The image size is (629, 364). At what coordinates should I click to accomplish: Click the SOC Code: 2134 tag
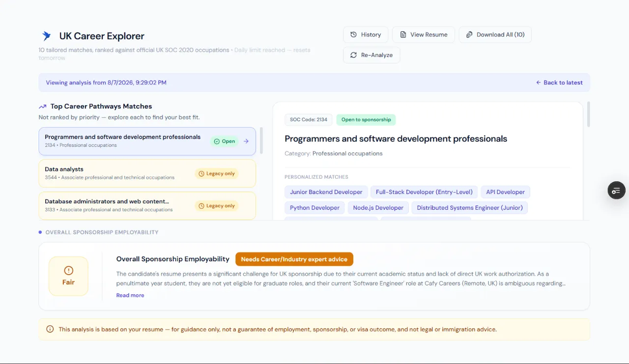(309, 120)
